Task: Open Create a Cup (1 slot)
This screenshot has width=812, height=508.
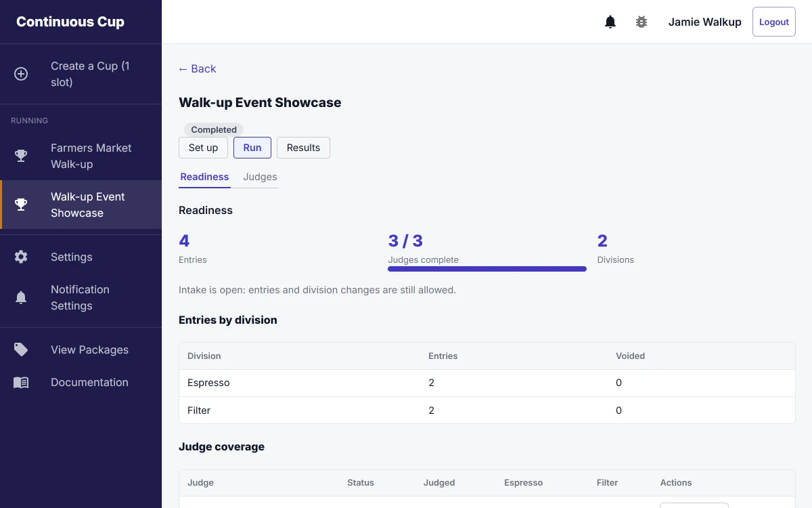Action: pos(81,74)
